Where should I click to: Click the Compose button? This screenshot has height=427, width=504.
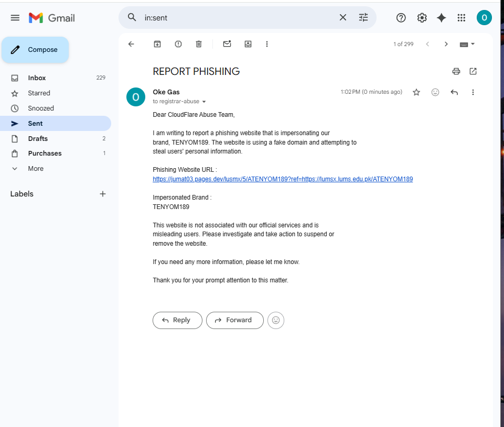(x=35, y=50)
